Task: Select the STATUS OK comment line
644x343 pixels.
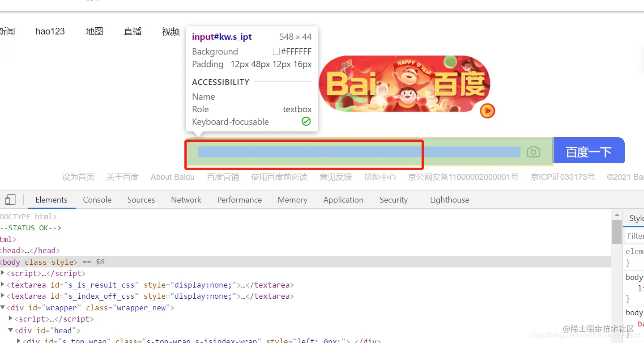Action: [306, 228]
